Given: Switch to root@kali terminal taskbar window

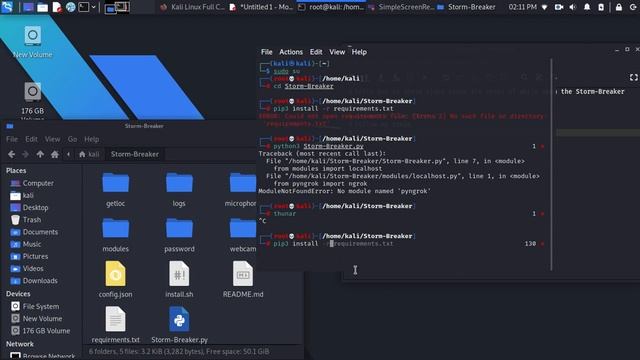Looking at the screenshot, I should click(x=331, y=7).
